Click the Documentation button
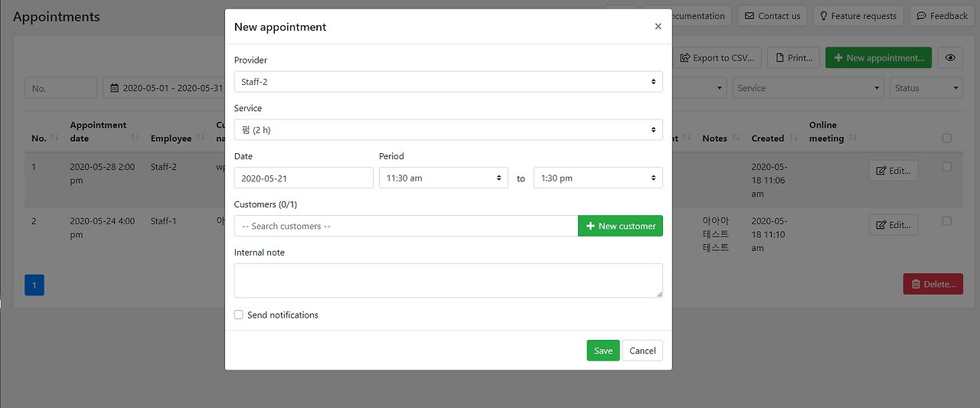Screen dimensions: 980x408 (x=688, y=15)
